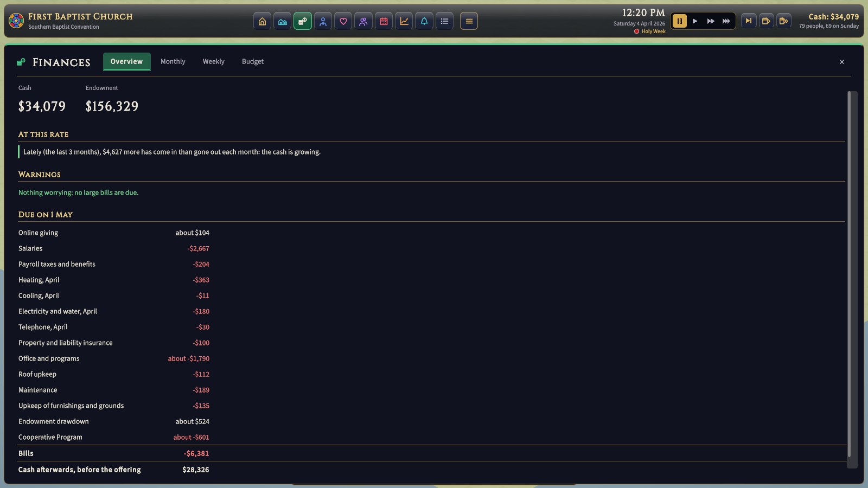The image size is (868, 488).
Task: Open the pink heart icon panel
Action: [x=343, y=21]
